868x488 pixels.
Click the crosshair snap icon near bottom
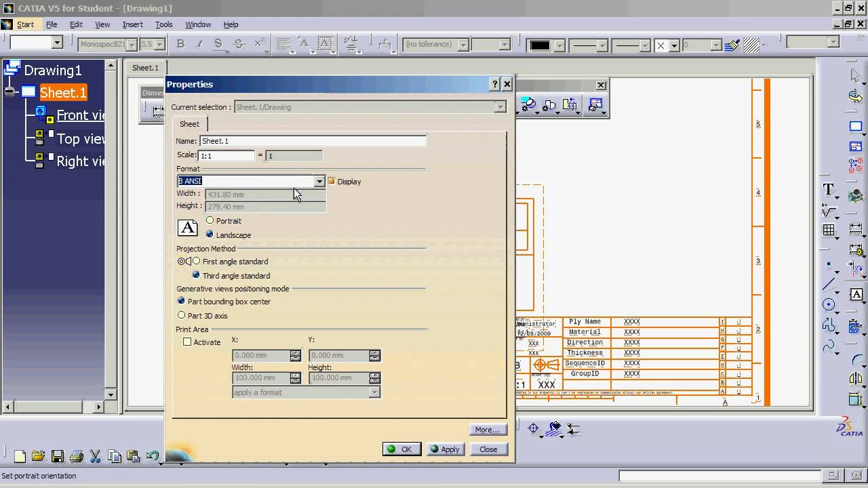click(x=533, y=428)
